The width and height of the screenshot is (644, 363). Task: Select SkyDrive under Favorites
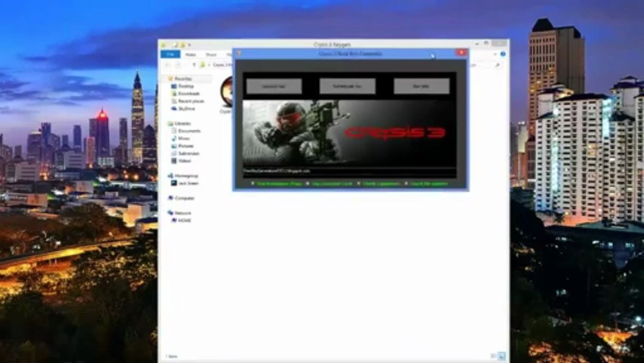coord(186,108)
